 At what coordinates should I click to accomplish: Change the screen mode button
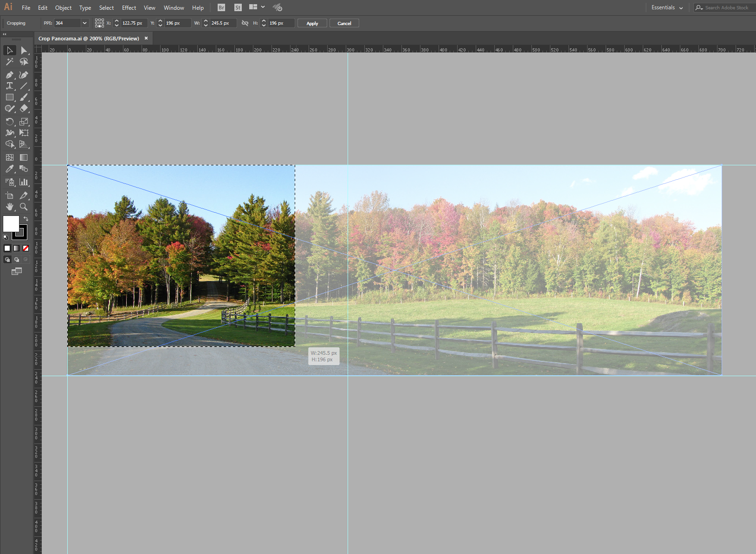[17, 271]
